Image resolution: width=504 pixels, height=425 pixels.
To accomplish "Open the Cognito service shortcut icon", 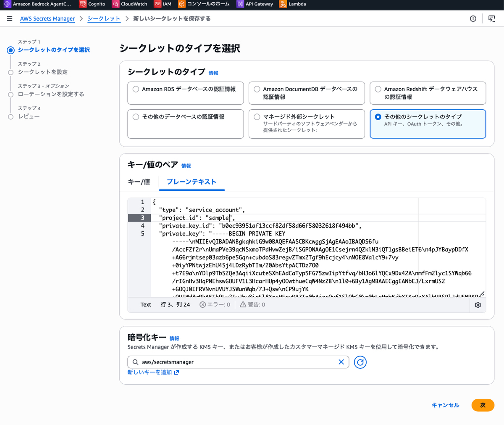I will click(x=83, y=4).
